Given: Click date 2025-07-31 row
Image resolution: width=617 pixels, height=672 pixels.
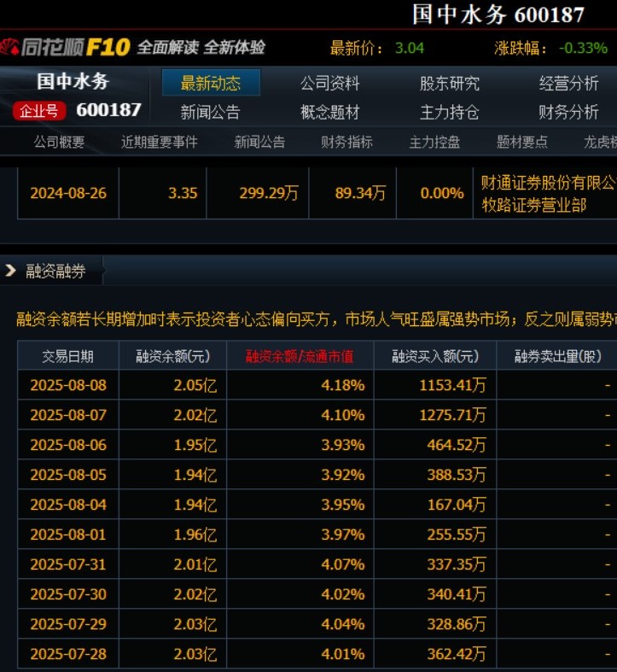Looking at the screenshot, I should tap(68, 565).
